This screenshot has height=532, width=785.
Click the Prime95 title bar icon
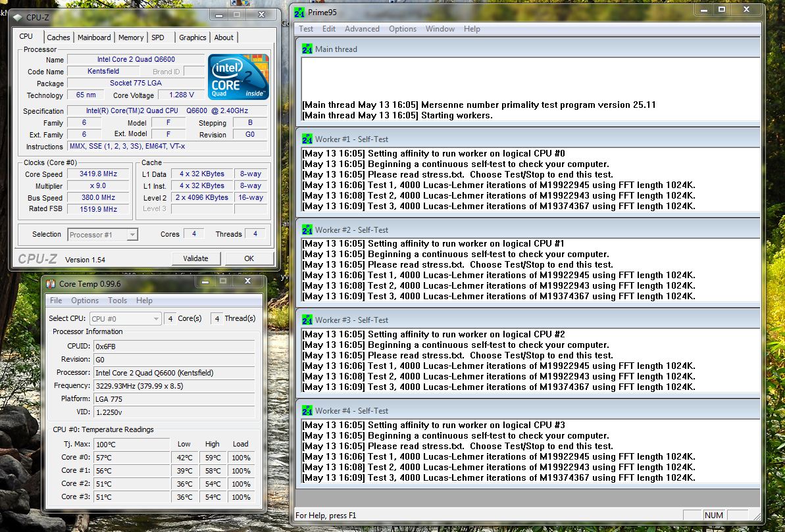click(299, 12)
